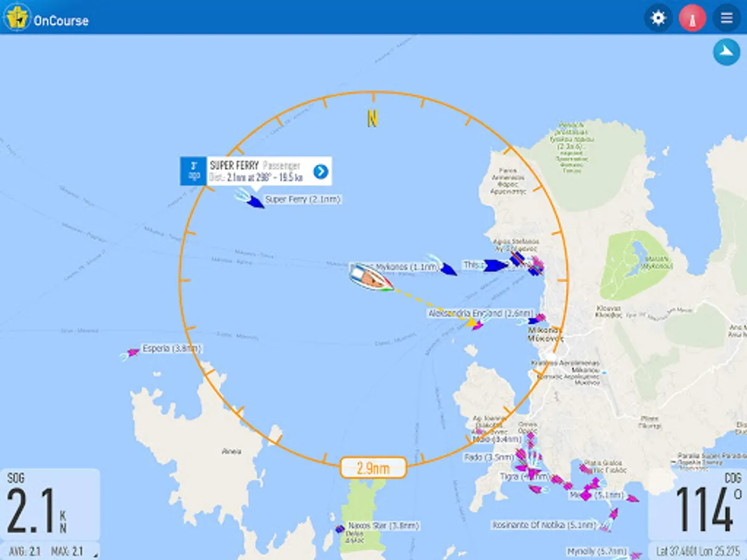Tap the COG 114° course panel
The height and width of the screenshot is (560, 747).
click(697, 505)
